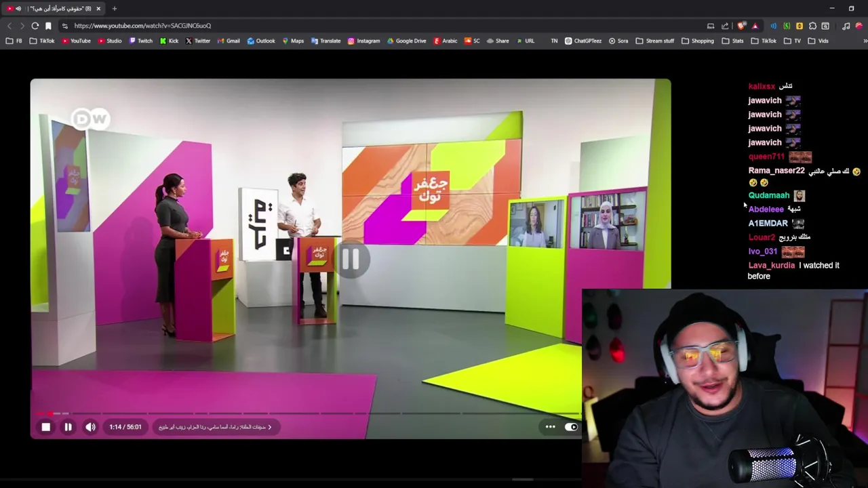Click the blue sound-wave extension icon
This screenshot has height=488, width=868.
[x=773, y=26]
